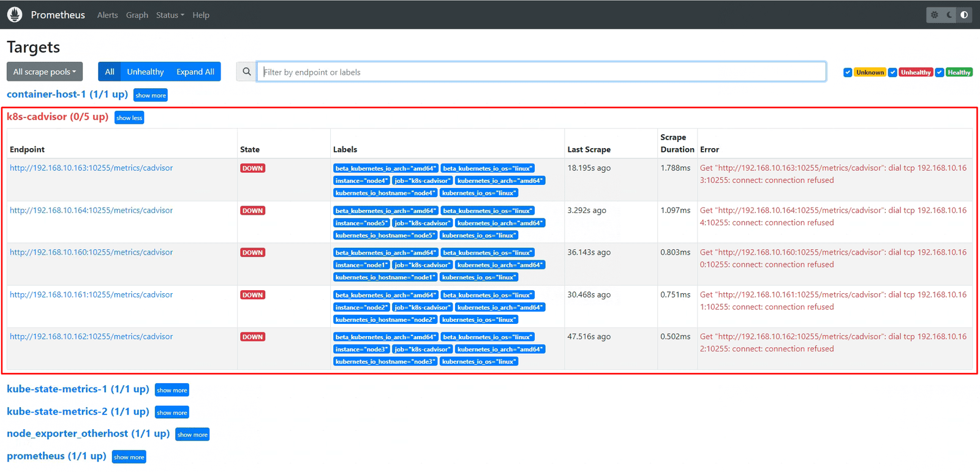This screenshot has width=980, height=472.
Task: Click connection refused error for 192.168.10.164
Action: point(834,216)
